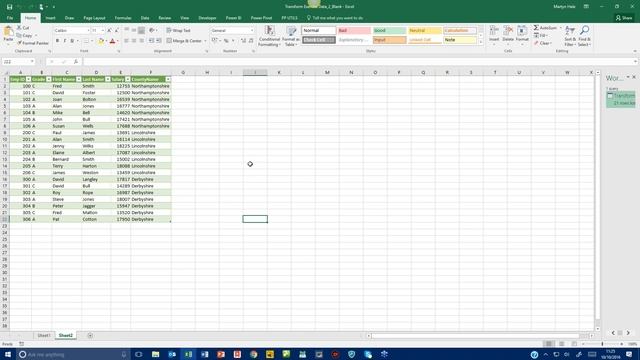Open the Last Name column filter dropdown
This screenshot has width=640, height=360.
pos(108,79)
